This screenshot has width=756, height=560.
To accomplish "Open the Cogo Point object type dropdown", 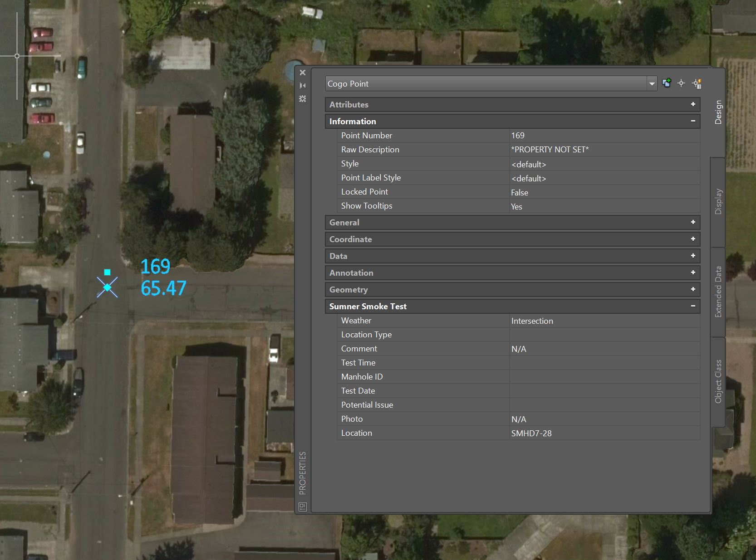I will (x=652, y=83).
